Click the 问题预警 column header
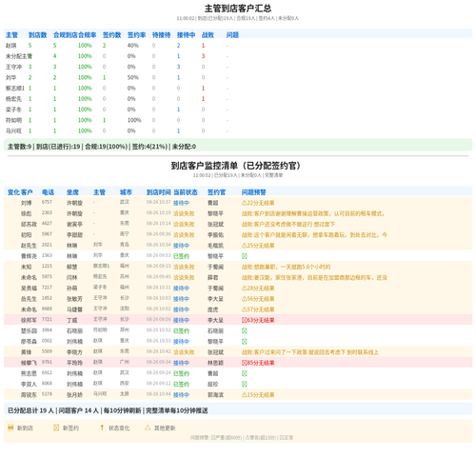This screenshot has width=476, height=459. coord(254,192)
